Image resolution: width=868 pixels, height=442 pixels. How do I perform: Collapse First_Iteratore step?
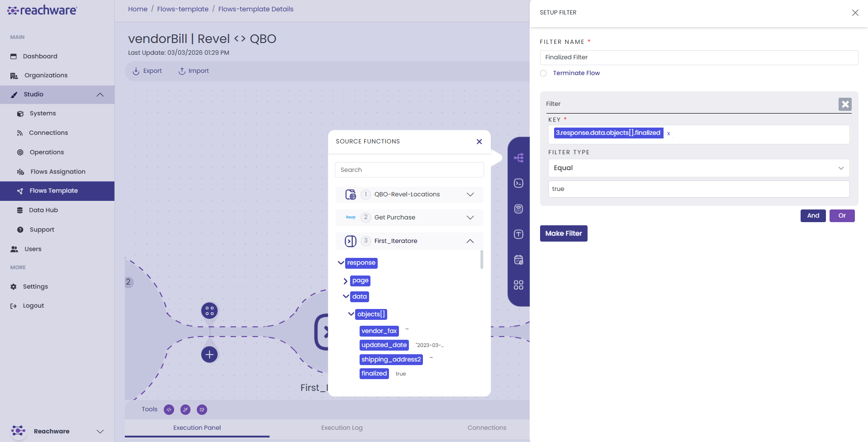(x=470, y=241)
